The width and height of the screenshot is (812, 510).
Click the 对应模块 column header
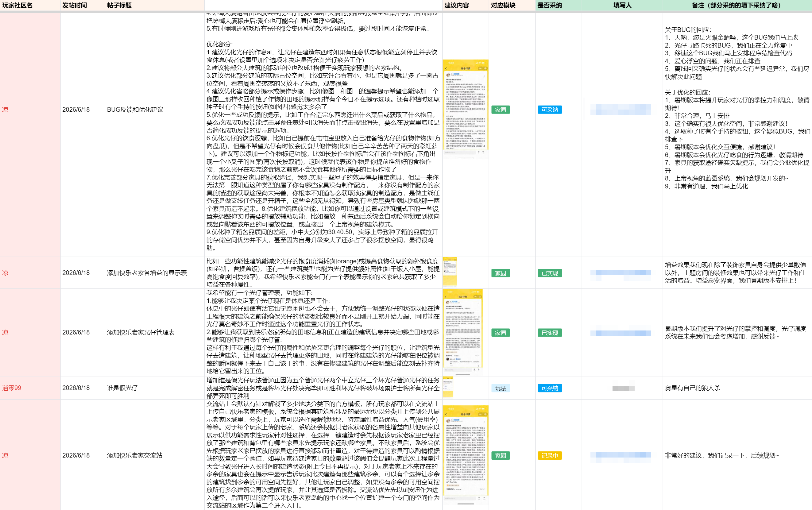click(x=512, y=6)
